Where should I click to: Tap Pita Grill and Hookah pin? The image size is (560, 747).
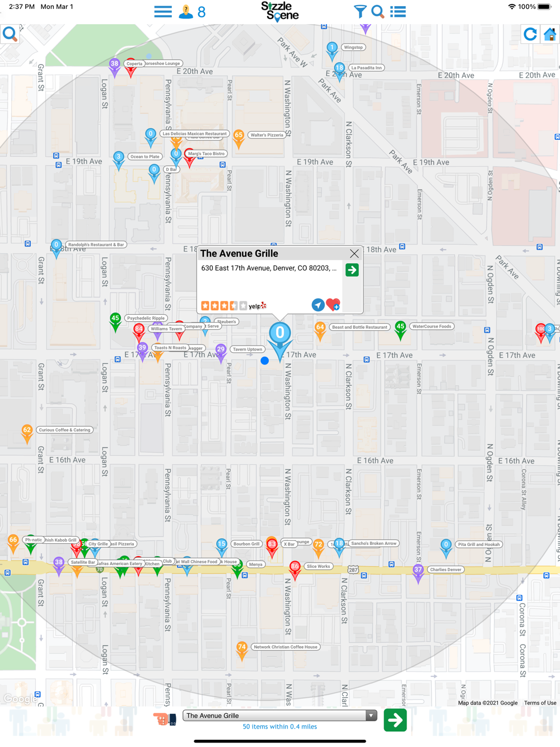pyautogui.click(x=446, y=548)
